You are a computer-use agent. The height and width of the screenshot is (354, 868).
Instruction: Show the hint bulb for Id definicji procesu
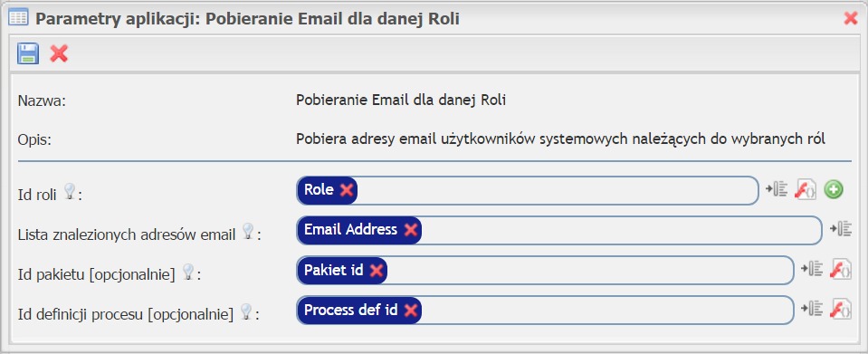pos(246,311)
